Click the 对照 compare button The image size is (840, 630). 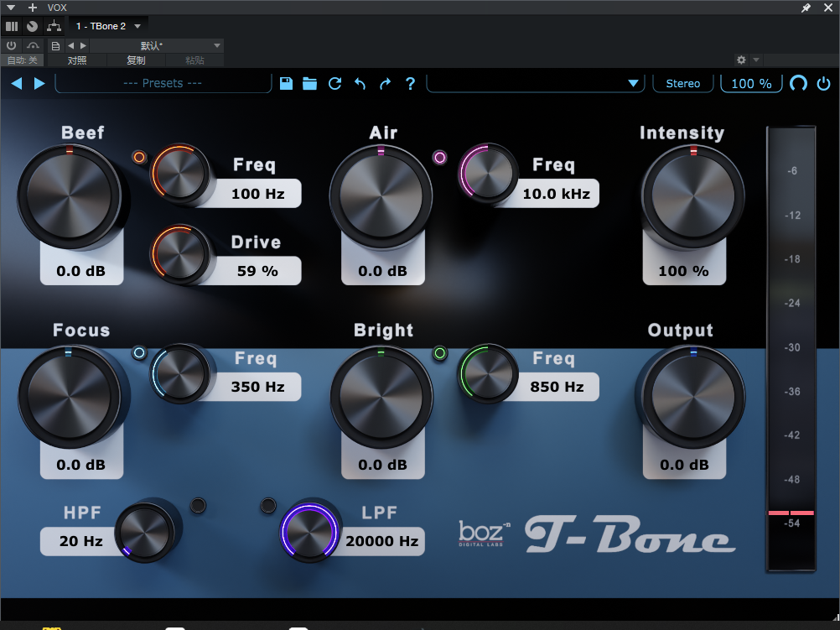point(76,60)
